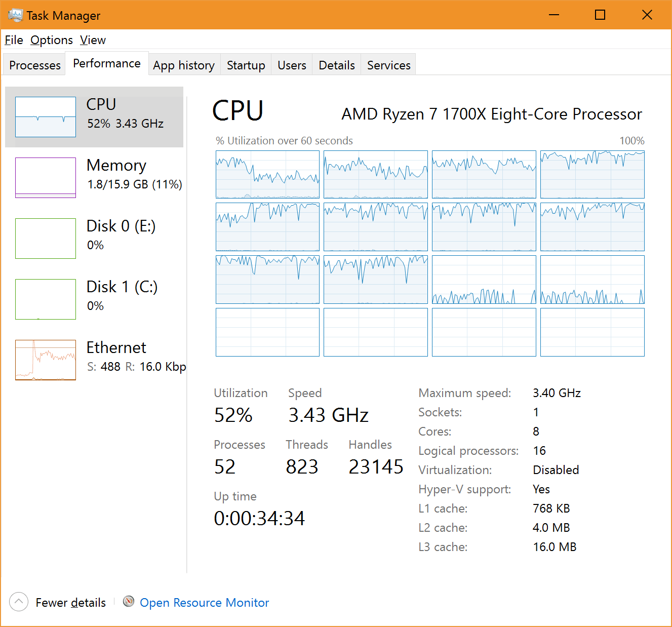Click the Handles count 23145
The height and width of the screenshot is (627, 672).
(376, 467)
